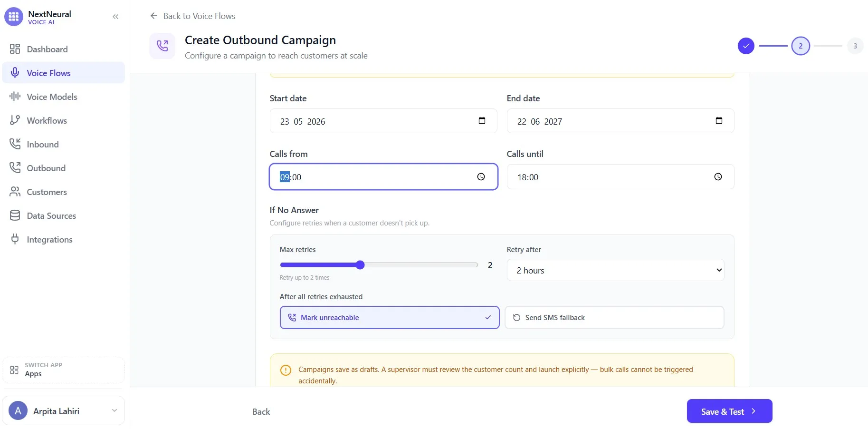Click the Save & Test button

pos(729,411)
